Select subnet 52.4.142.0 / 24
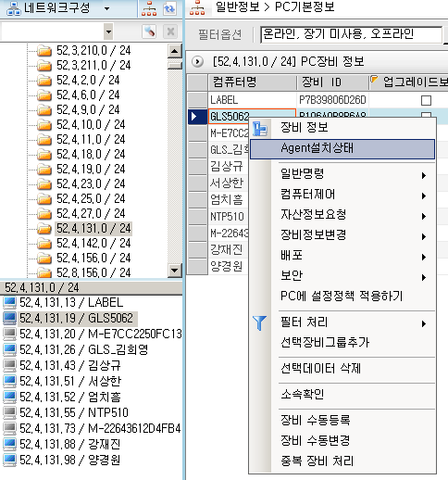The width and height of the screenshot is (448, 480). click(93, 244)
